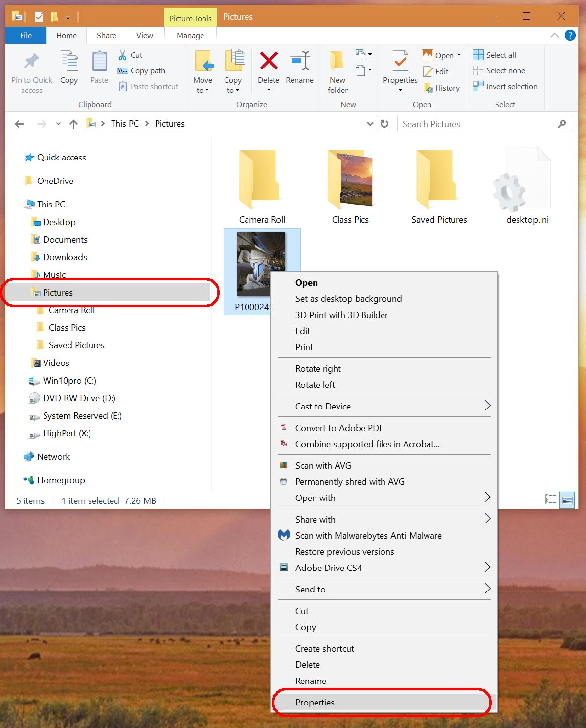Expand the Properties dropdown arrow in ribbon

pyautogui.click(x=400, y=90)
